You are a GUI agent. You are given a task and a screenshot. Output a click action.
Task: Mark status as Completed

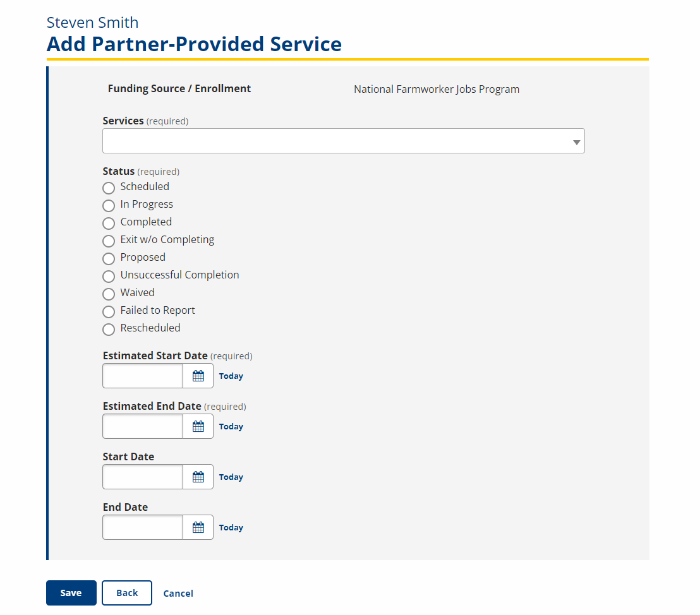[x=109, y=223]
